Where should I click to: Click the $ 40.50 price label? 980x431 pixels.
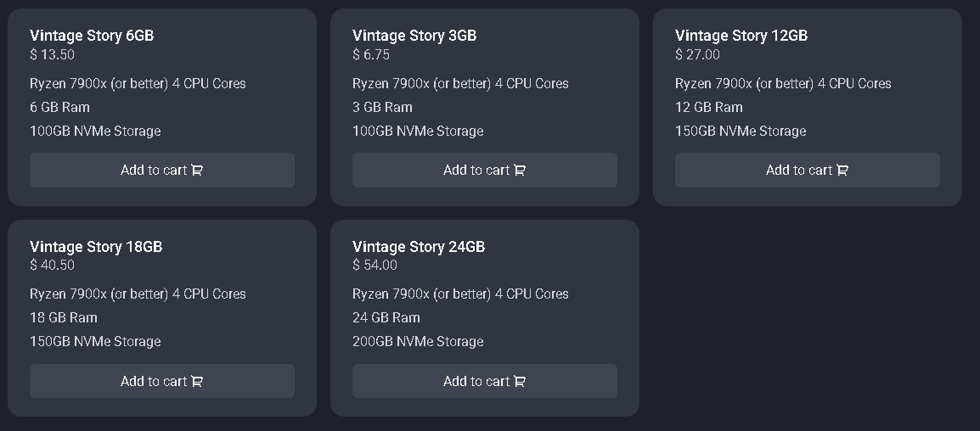[52, 266]
